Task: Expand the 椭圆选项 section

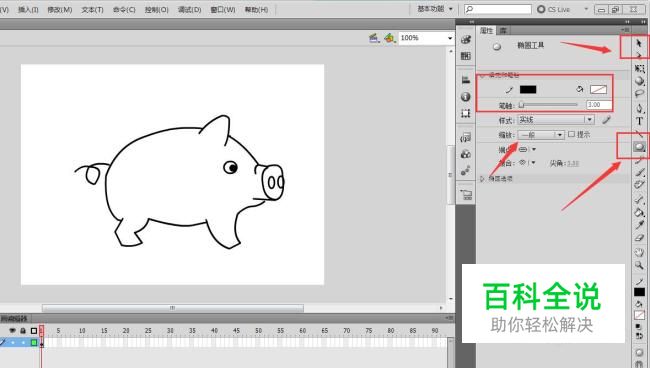Action: 482,179
